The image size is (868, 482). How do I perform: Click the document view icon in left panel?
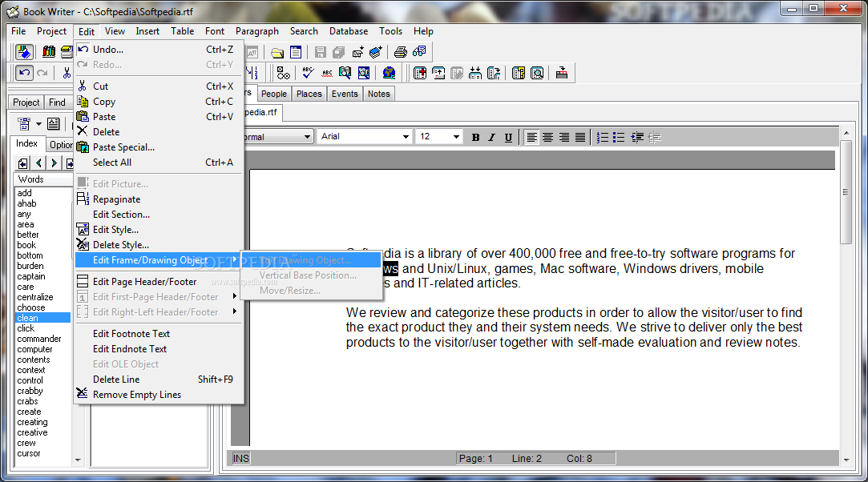click(53, 124)
